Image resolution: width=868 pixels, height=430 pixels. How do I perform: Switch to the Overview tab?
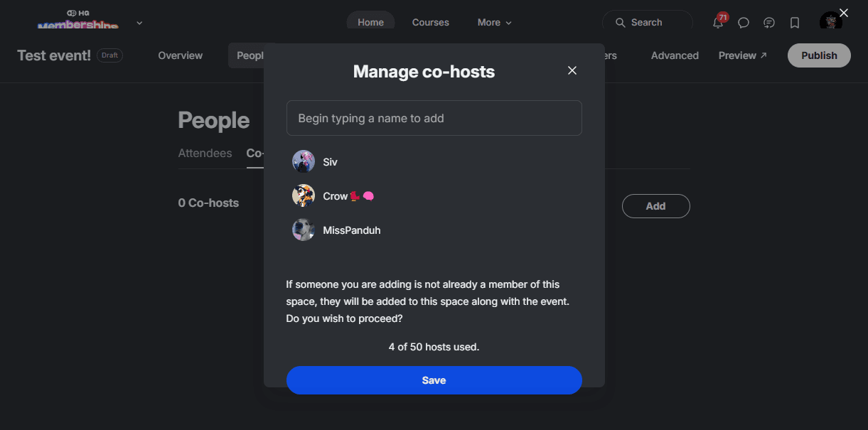pyautogui.click(x=181, y=55)
